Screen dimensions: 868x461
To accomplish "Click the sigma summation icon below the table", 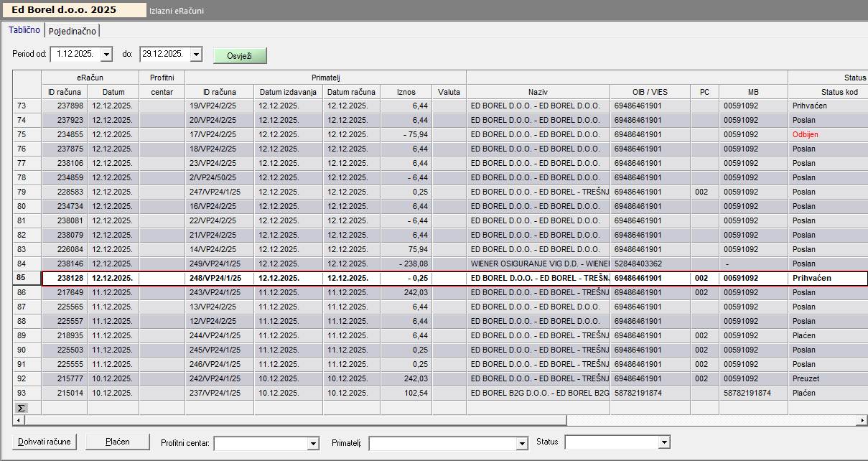I will coord(21,407).
